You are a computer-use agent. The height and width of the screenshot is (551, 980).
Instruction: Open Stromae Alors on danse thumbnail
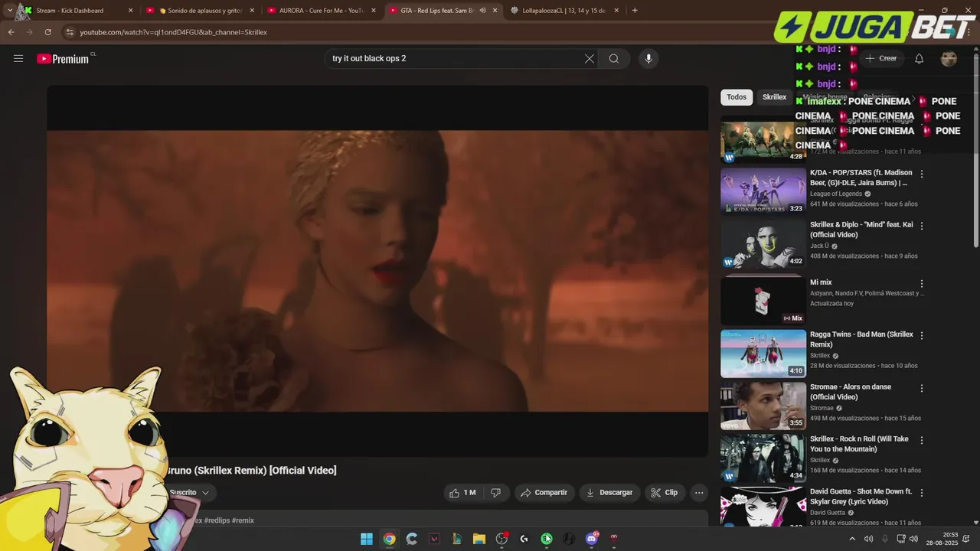pos(763,406)
